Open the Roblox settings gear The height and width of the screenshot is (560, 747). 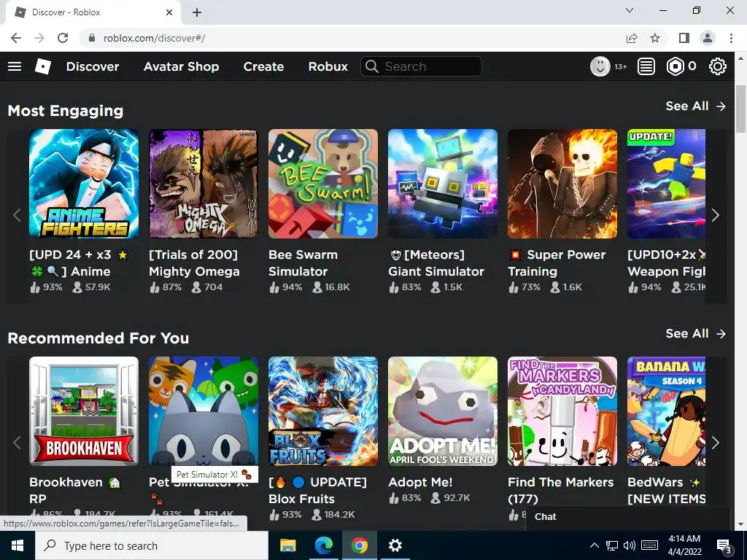coord(718,66)
